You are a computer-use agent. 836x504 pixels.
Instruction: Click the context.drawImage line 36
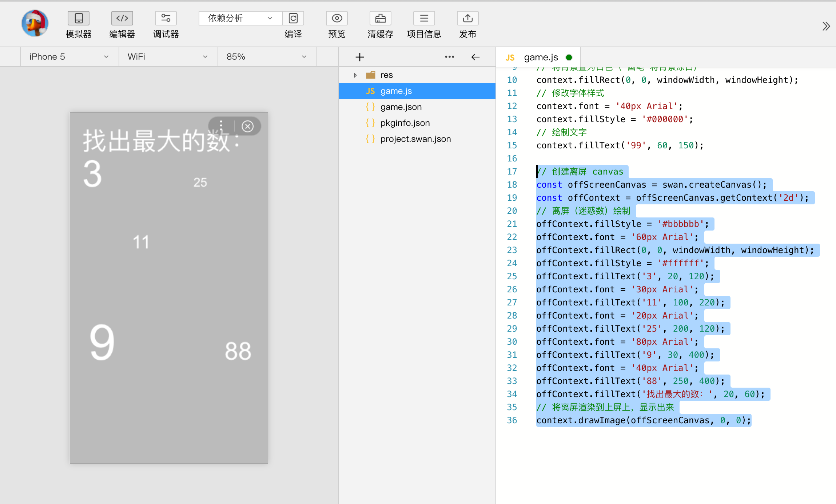coord(644,420)
